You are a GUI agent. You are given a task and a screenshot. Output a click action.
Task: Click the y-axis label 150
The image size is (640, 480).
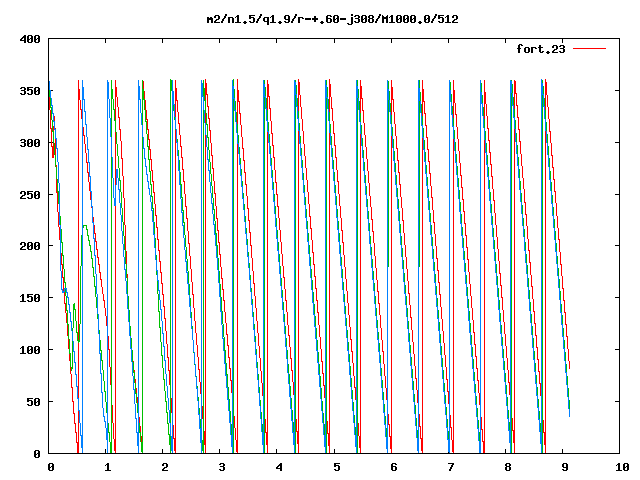[x=30, y=298]
